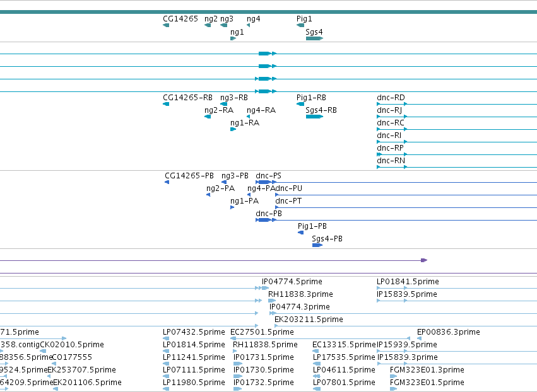Select EST IP15939.5prime
Screen dimensions: 537x392
coord(407,345)
